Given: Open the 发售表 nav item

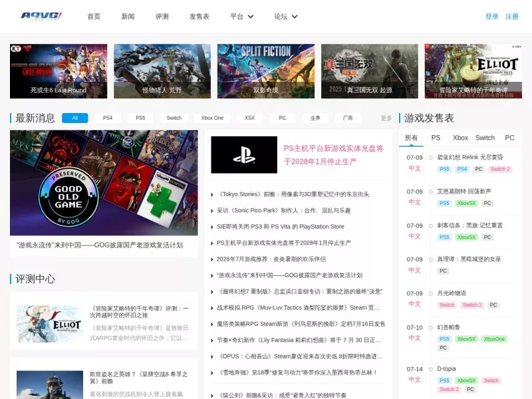Looking at the screenshot, I should [x=199, y=16].
